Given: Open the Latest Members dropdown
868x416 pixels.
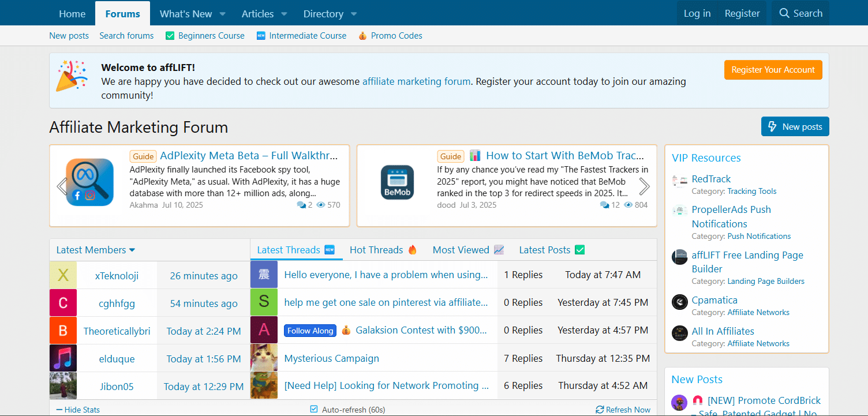Looking at the screenshot, I should click(x=96, y=250).
